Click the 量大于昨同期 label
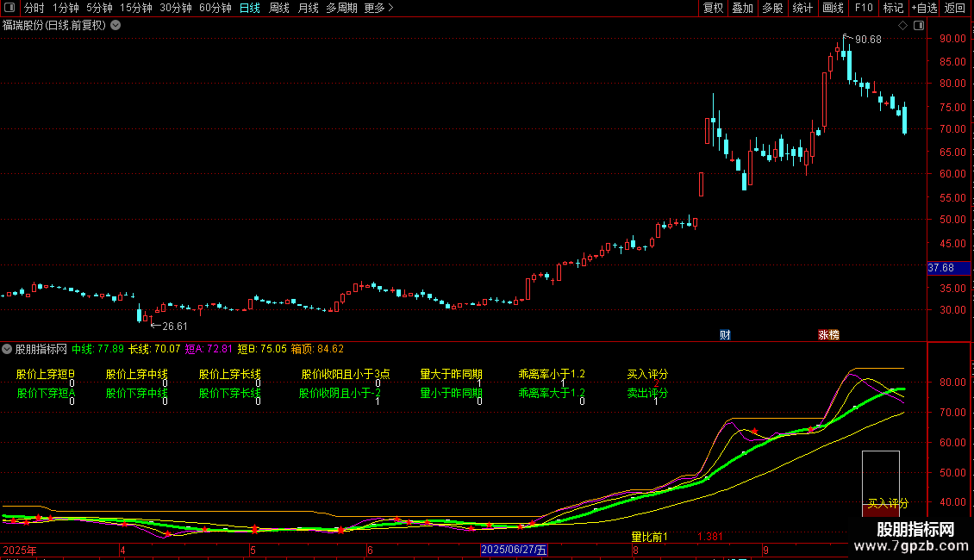The image size is (974, 560). click(x=452, y=375)
